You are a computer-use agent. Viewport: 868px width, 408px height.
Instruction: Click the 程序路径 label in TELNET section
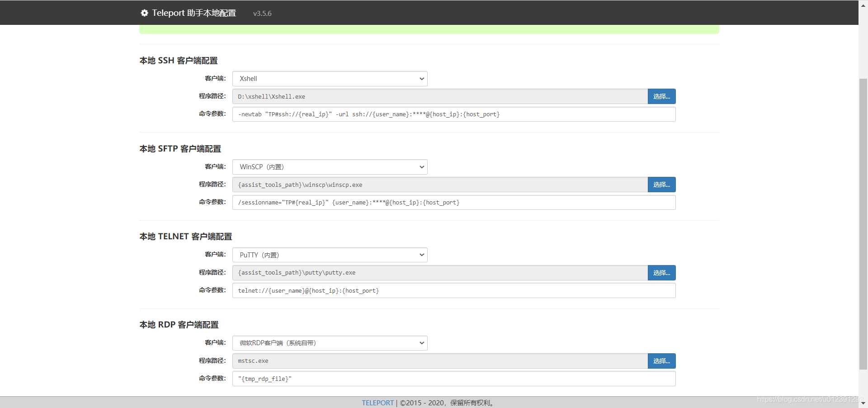212,272
